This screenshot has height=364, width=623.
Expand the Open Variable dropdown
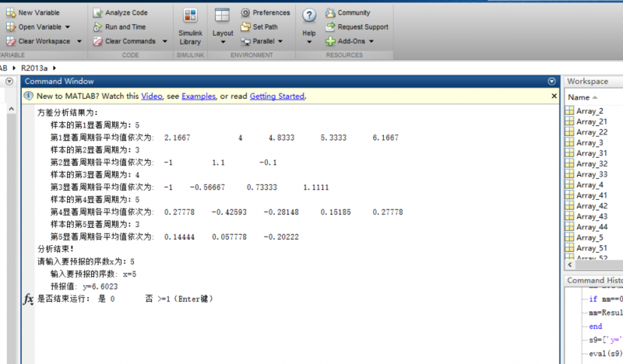[x=68, y=27]
